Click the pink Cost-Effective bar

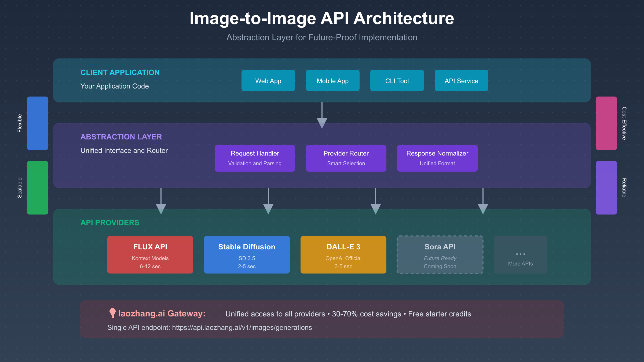pos(606,123)
